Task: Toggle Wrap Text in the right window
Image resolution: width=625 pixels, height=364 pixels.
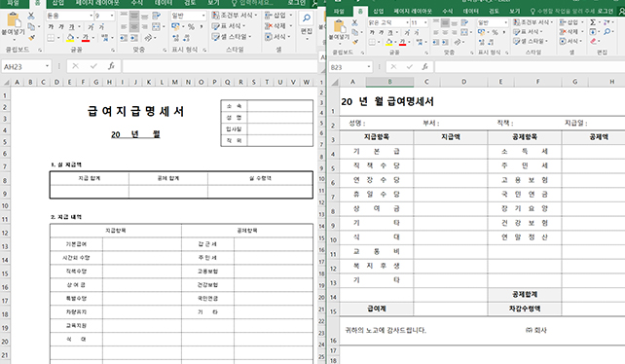Action: pos(464,22)
